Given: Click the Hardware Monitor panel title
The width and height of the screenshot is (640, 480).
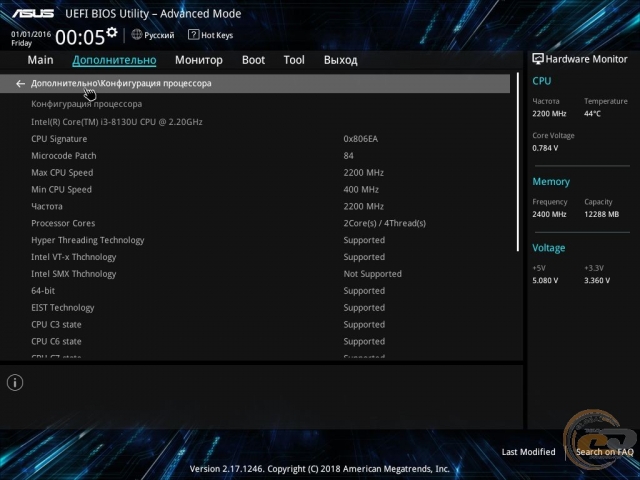Looking at the screenshot, I should pyautogui.click(x=586, y=59).
